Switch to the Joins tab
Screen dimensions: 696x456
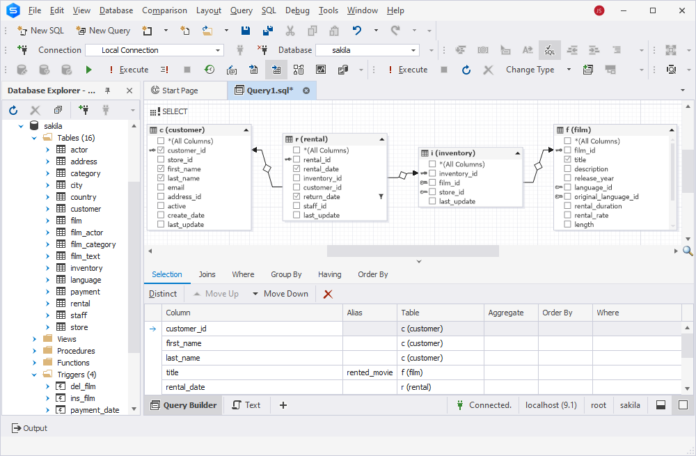point(207,274)
